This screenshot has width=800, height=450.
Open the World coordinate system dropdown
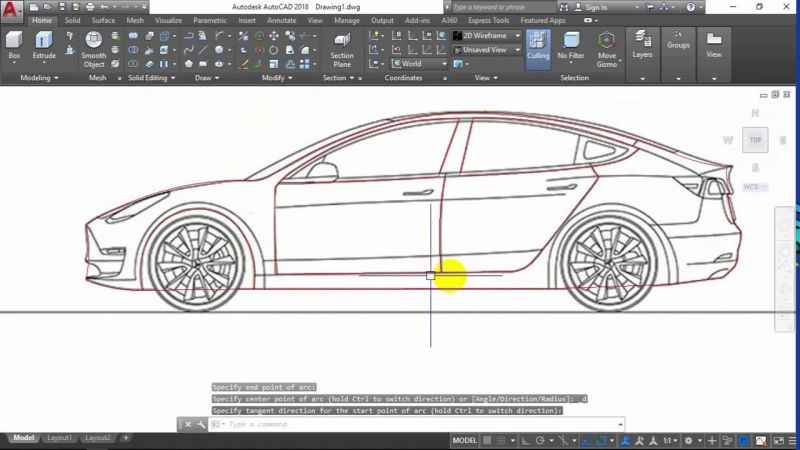pos(419,64)
